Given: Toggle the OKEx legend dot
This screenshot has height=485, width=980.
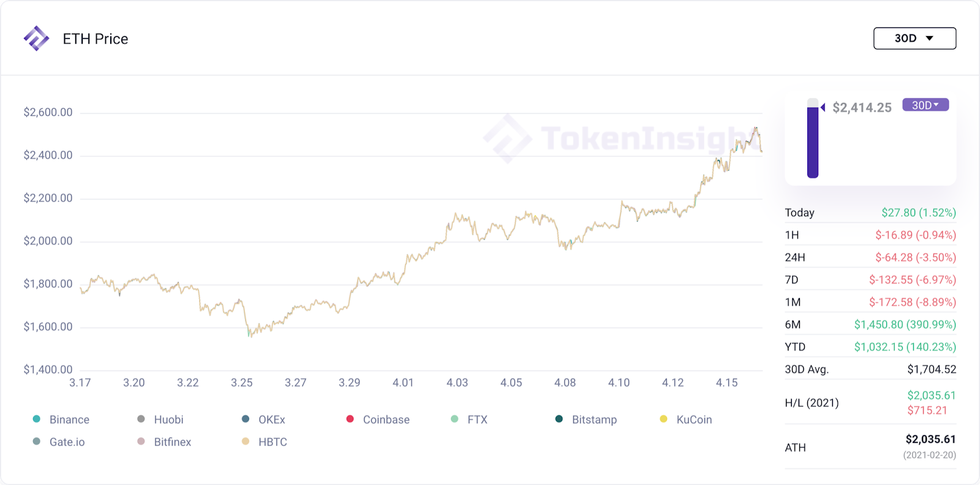Looking at the screenshot, I should pyautogui.click(x=246, y=419).
